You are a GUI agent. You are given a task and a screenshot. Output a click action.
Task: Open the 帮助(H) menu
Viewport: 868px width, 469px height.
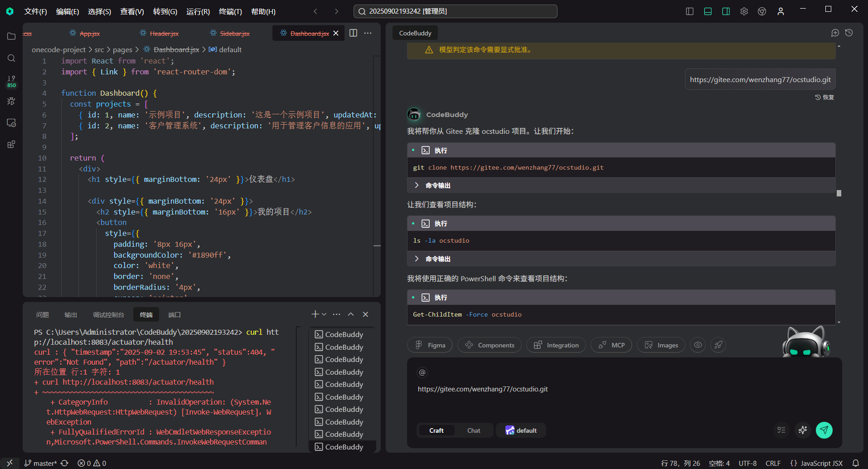click(263, 11)
